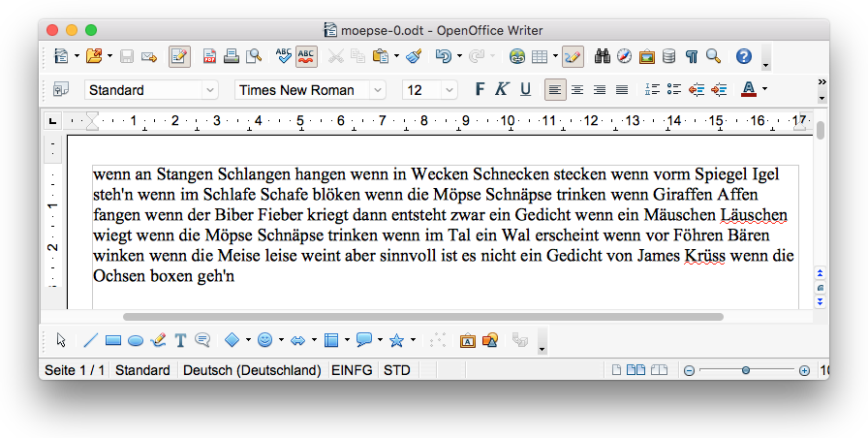Select Align Right
868x438 pixels.
(600, 90)
